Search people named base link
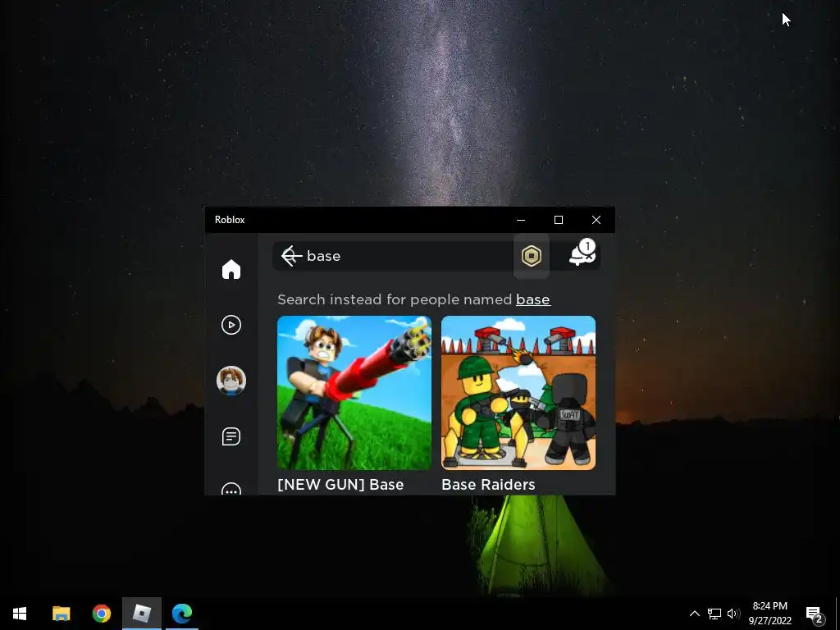This screenshot has height=630, width=840. pyautogui.click(x=533, y=299)
